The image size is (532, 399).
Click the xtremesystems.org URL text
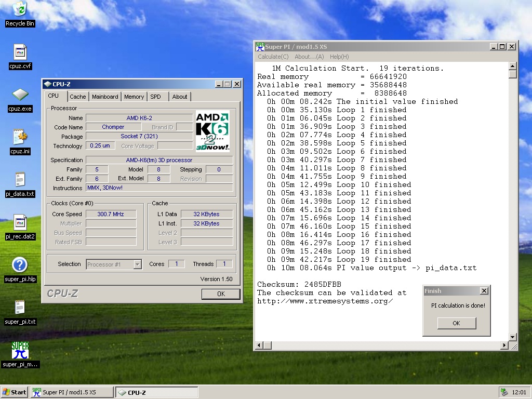coord(325,301)
